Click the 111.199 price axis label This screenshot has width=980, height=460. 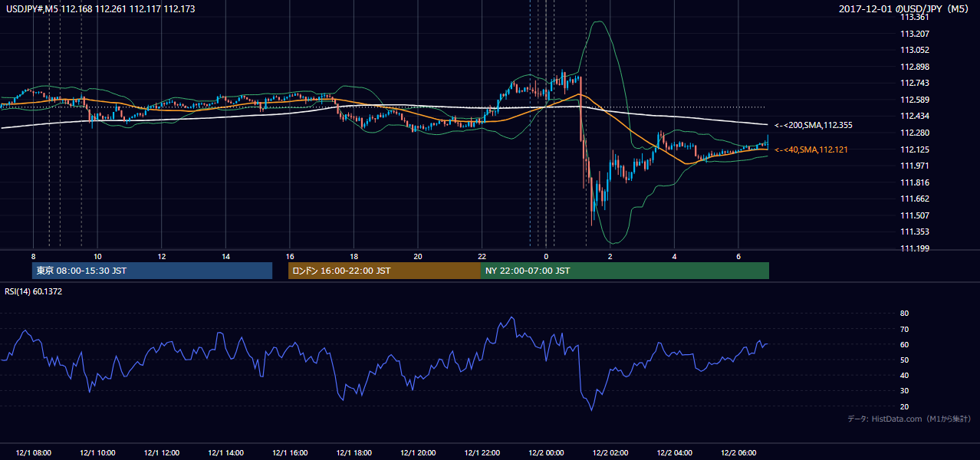(914, 248)
